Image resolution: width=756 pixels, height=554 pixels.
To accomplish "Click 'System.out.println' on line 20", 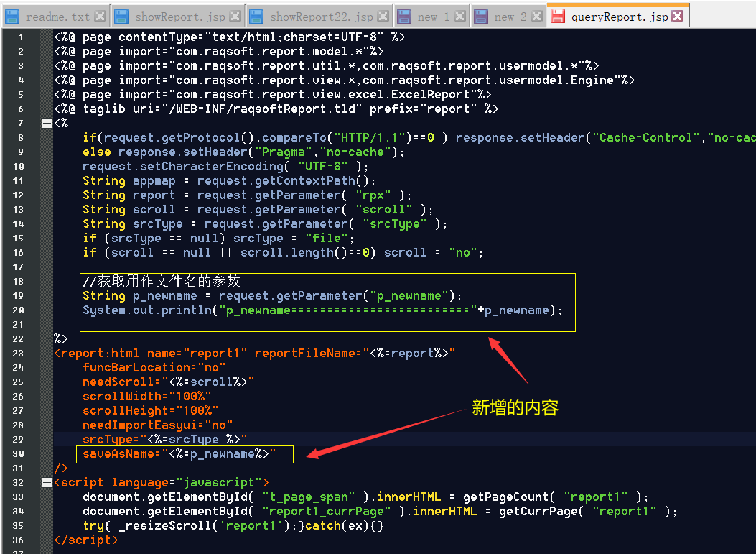I will tap(147, 310).
